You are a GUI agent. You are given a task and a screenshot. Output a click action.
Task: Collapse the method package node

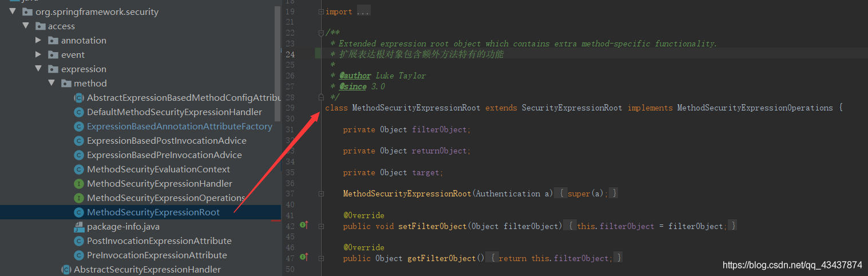point(51,83)
